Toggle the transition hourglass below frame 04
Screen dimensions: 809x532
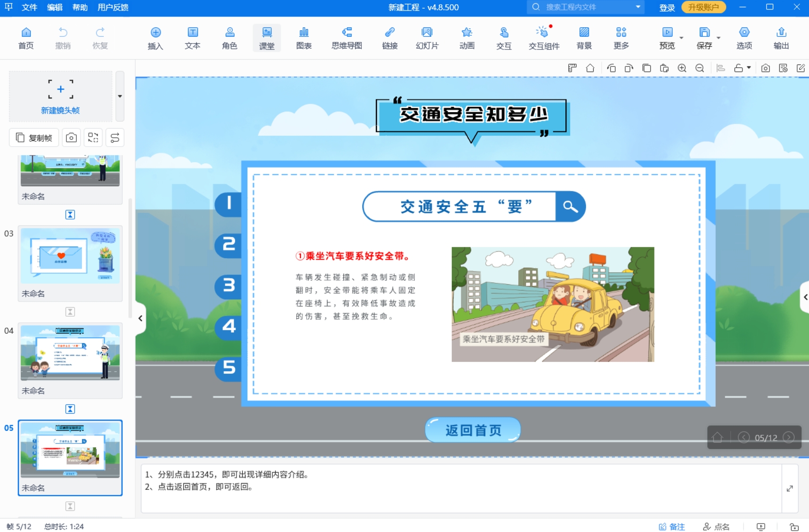(x=70, y=409)
